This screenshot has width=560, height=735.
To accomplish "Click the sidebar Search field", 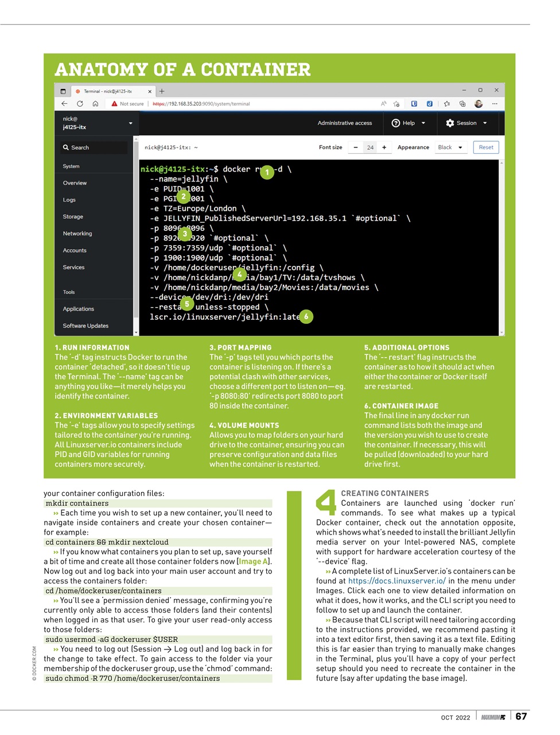I will (95, 148).
